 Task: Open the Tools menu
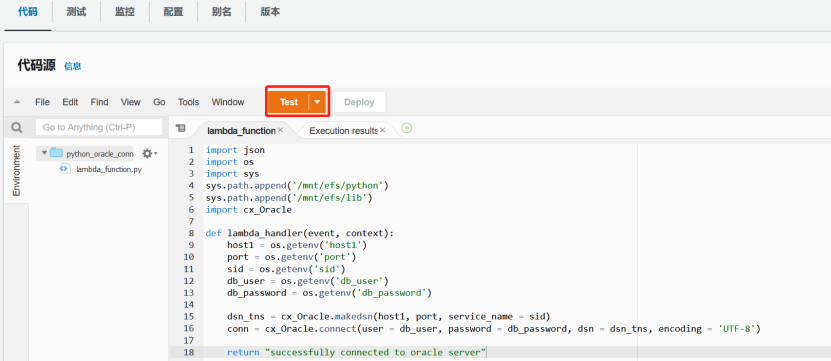click(188, 102)
